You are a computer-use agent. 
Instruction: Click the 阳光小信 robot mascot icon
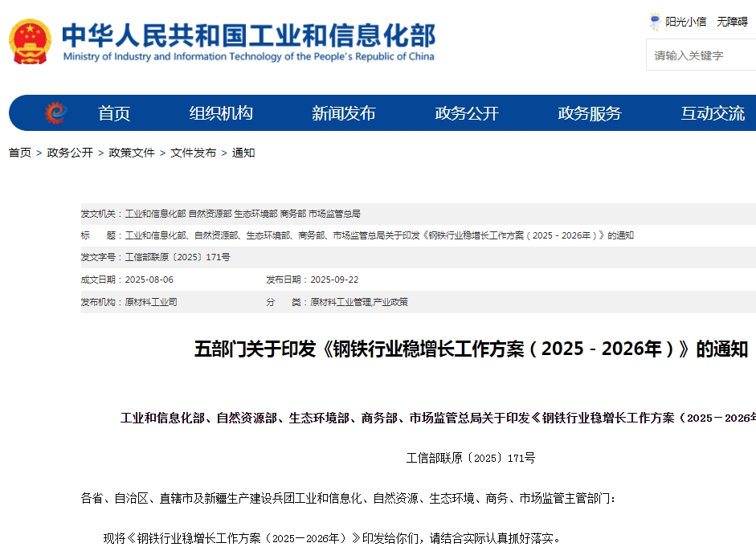pos(656,22)
